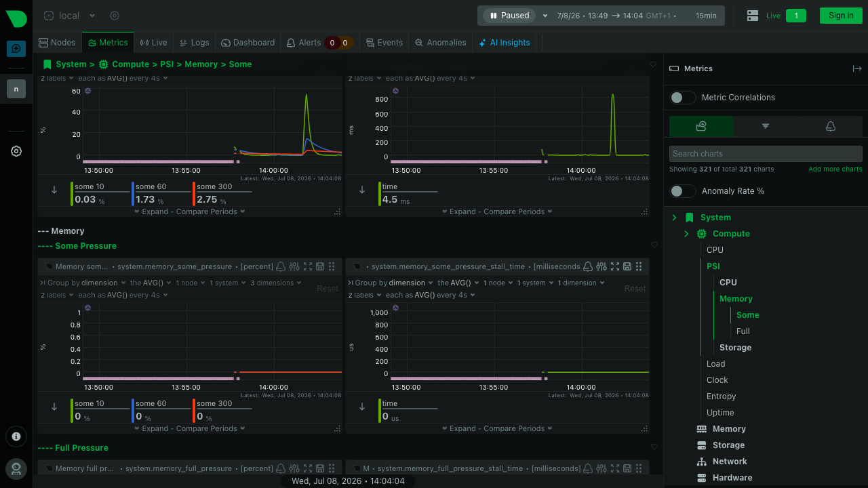Open the Events tab

[x=384, y=42]
